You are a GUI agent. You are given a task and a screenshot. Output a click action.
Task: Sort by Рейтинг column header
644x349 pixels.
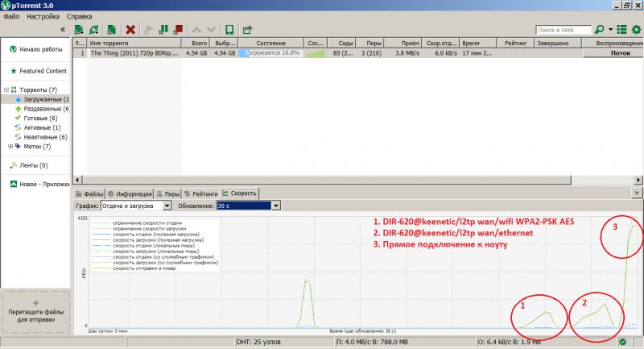[515, 43]
